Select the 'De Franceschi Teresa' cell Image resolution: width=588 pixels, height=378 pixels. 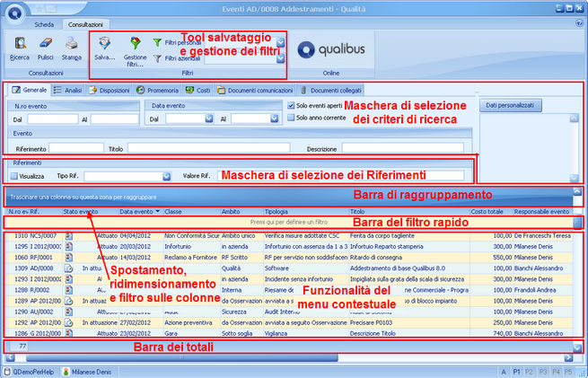542,236
